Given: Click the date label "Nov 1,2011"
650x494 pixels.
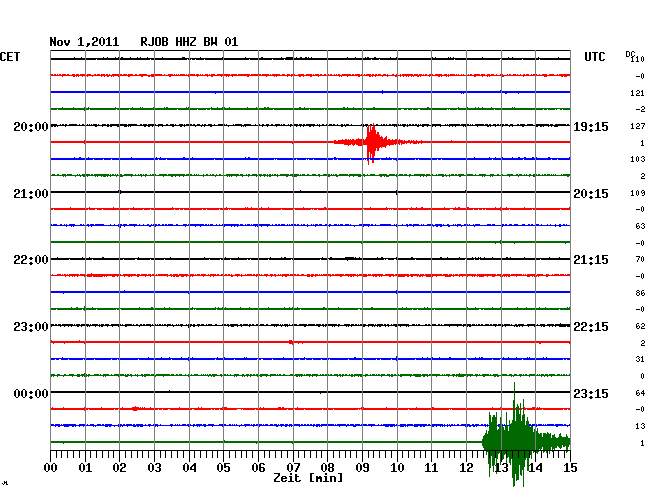Looking at the screenshot, I should pos(84,42).
